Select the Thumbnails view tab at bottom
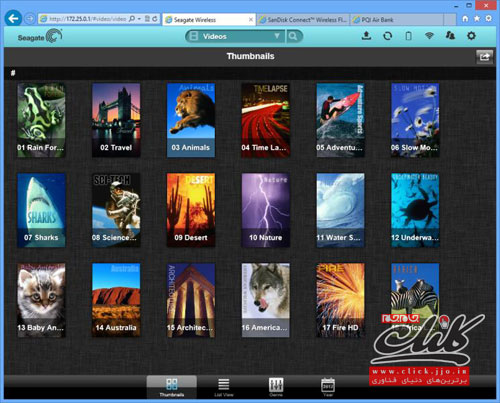 (x=172, y=387)
